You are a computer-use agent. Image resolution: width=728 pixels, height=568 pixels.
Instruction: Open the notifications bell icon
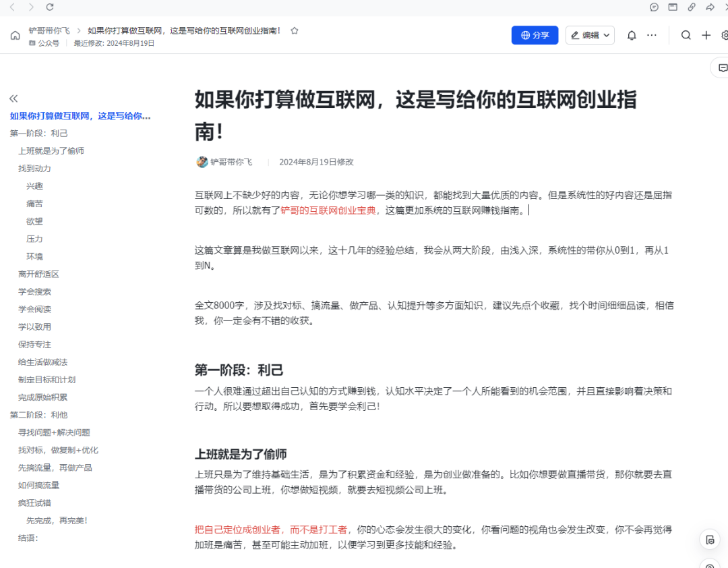(631, 34)
